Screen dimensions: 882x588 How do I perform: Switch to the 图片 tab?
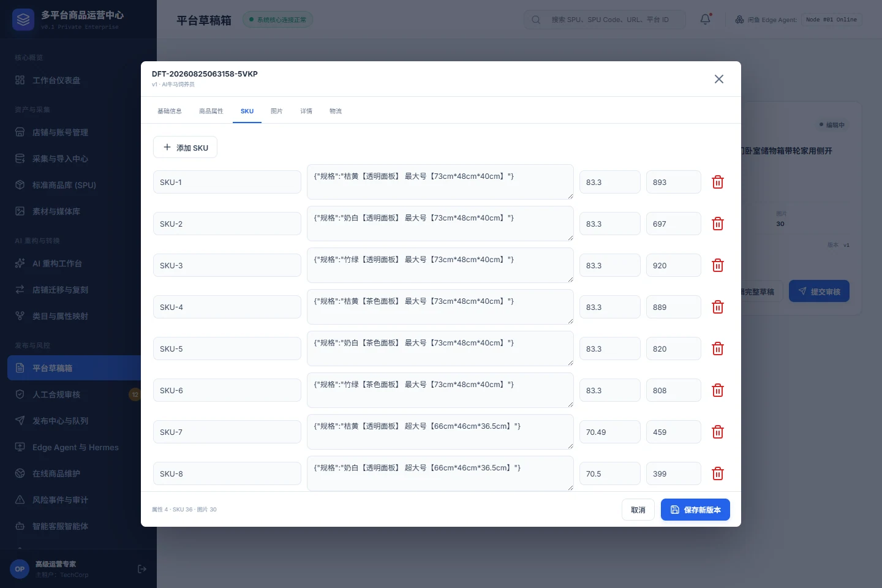277,111
